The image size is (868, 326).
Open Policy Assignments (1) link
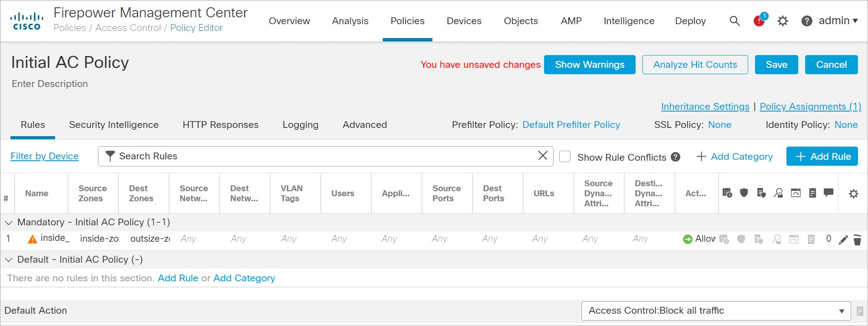[810, 107]
